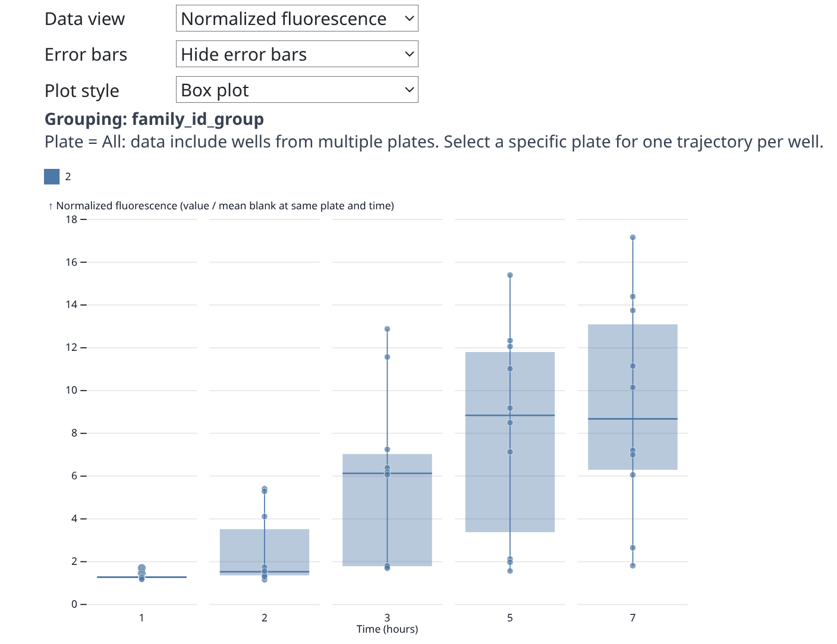Click the legend label "2"
The height and width of the screenshot is (644, 837).
coord(68,177)
